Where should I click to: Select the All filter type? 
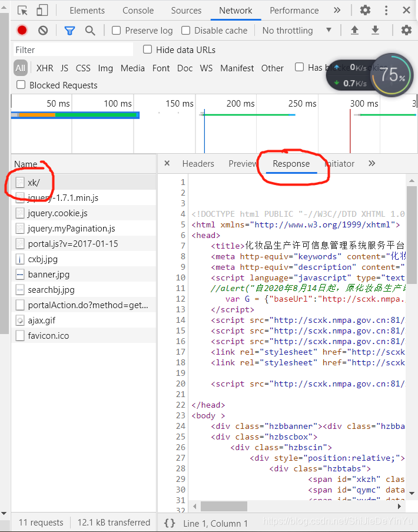21,68
